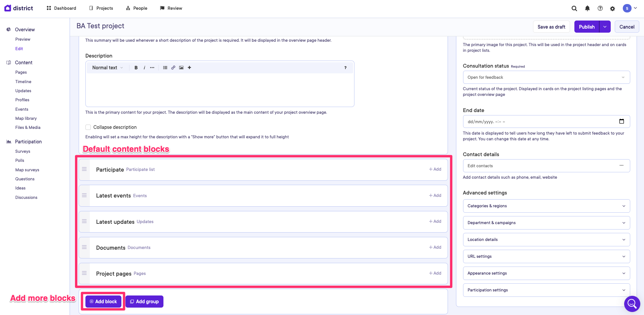Screen dimensions: 644x315
Task: Click the End date input field
Action: click(x=541, y=121)
